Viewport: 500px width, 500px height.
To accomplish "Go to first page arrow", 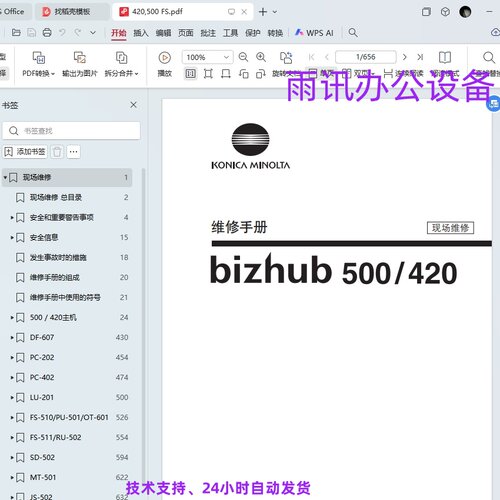I will (312, 57).
